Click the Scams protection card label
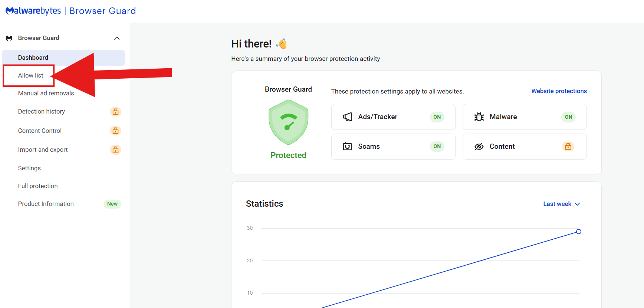The image size is (644, 308). pos(369,147)
